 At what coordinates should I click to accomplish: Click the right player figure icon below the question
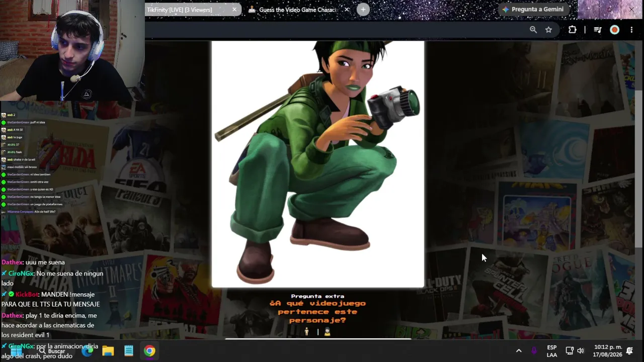point(328,332)
